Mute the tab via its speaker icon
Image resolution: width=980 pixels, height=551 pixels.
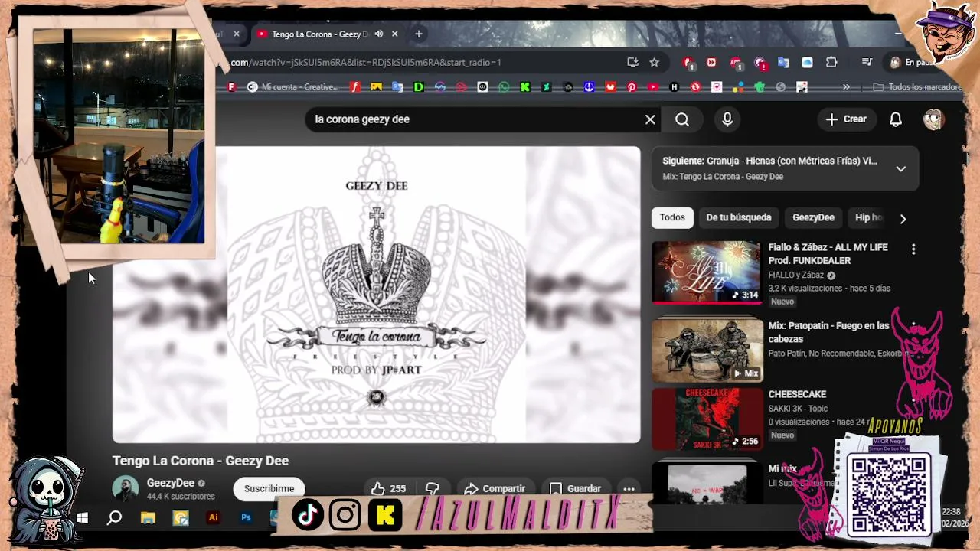coord(378,34)
